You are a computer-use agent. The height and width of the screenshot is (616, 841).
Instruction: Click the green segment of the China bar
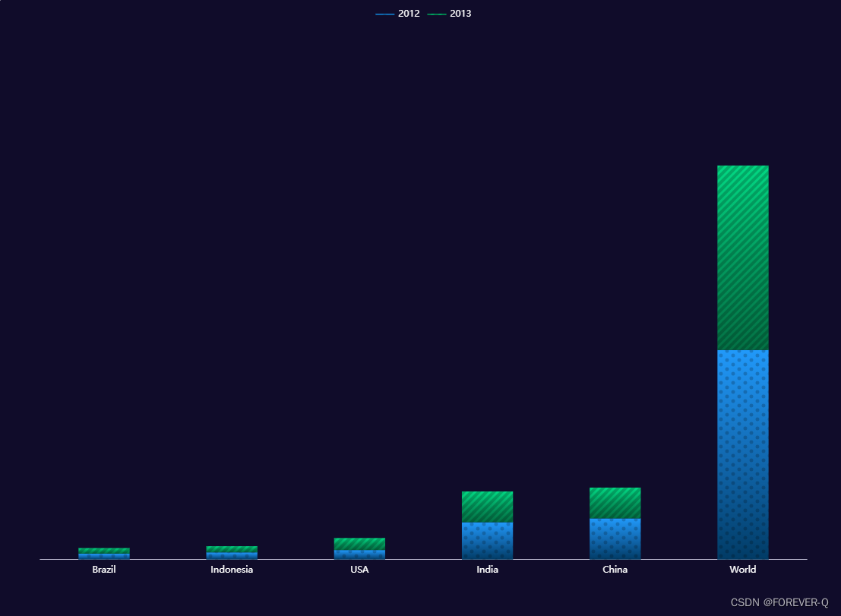point(615,501)
